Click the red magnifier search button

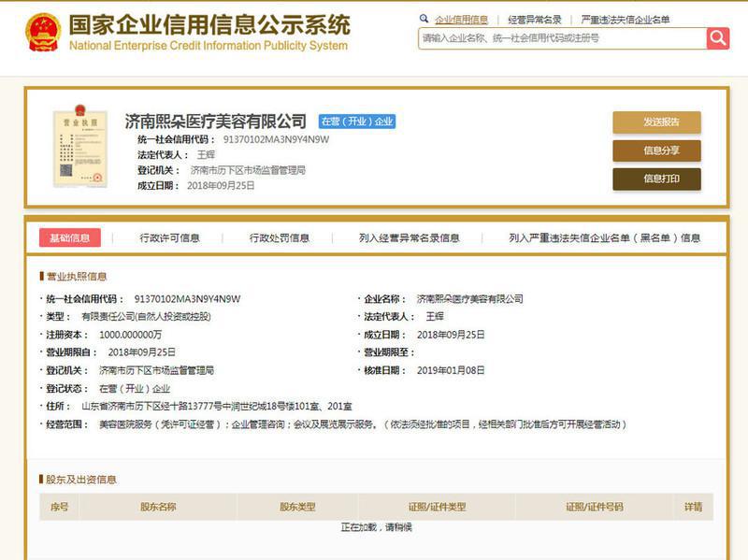[717, 38]
